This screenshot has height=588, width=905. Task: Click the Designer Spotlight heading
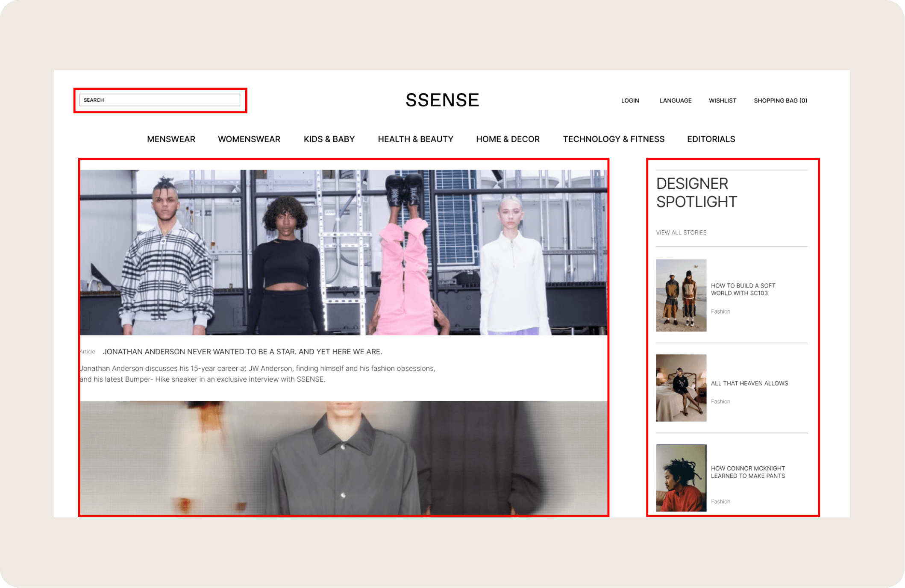(x=696, y=193)
